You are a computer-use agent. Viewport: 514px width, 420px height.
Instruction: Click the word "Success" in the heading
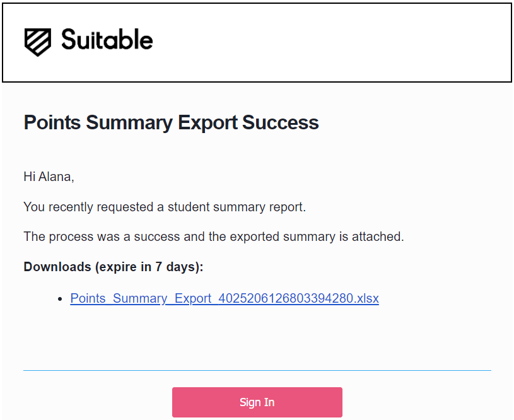pyautogui.click(x=281, y=122)
